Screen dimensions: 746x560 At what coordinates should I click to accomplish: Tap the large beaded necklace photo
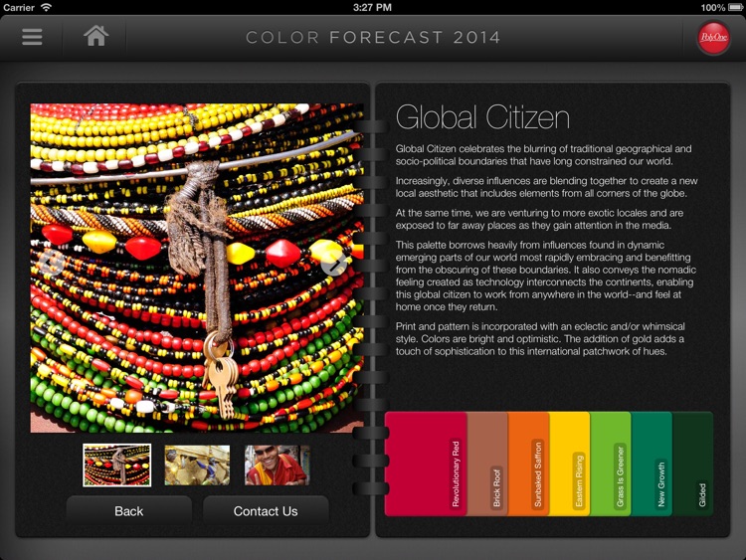[197, 268]
